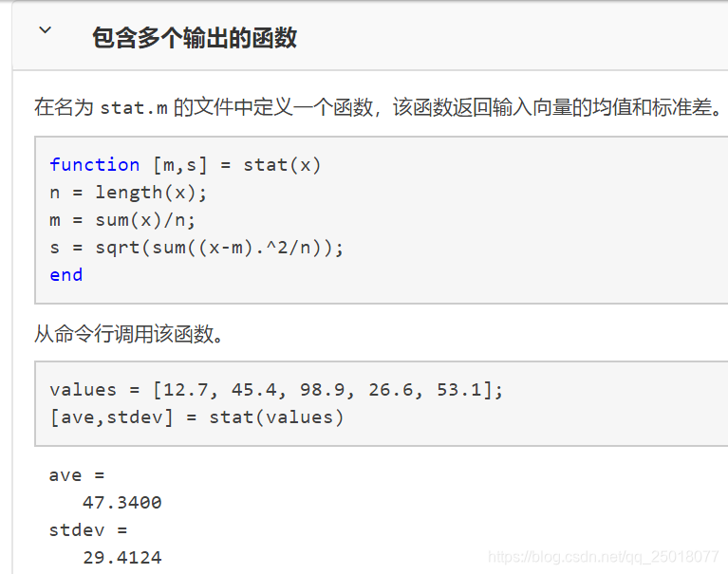728x574 pixels.
Task: Click the output value 47.3400
Action: click(x=122, y=503)
